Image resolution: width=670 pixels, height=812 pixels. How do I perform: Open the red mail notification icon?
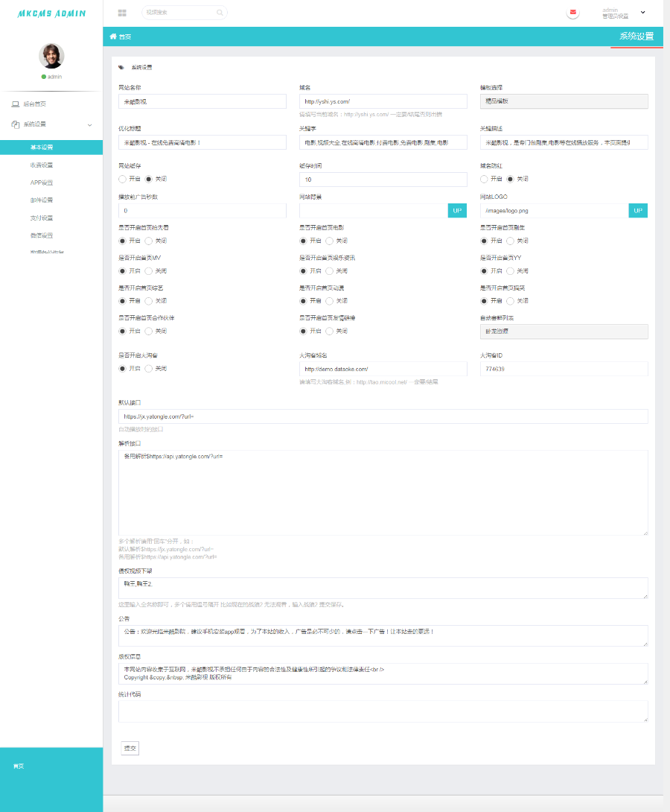coord(572,12)
